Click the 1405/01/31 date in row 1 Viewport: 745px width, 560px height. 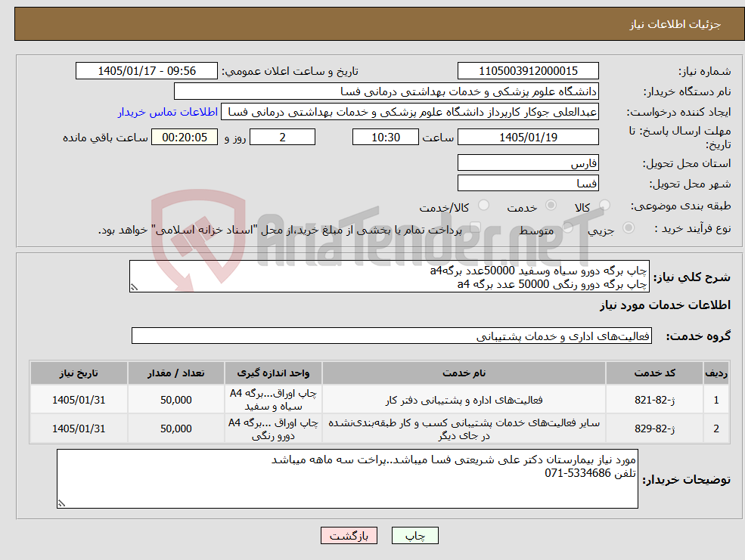tap(79, 400)
